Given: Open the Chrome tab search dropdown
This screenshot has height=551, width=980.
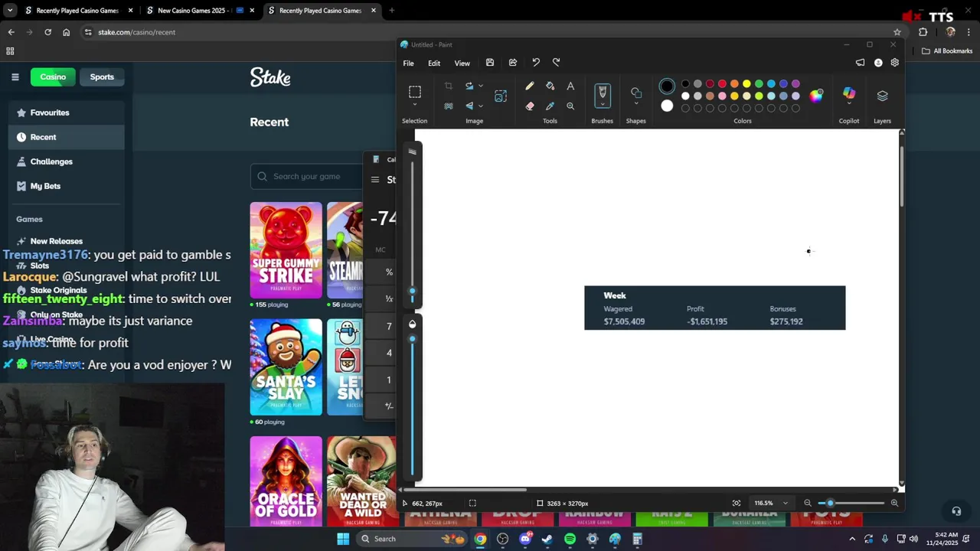Looking at the screenshot, I should pos(10,11).
